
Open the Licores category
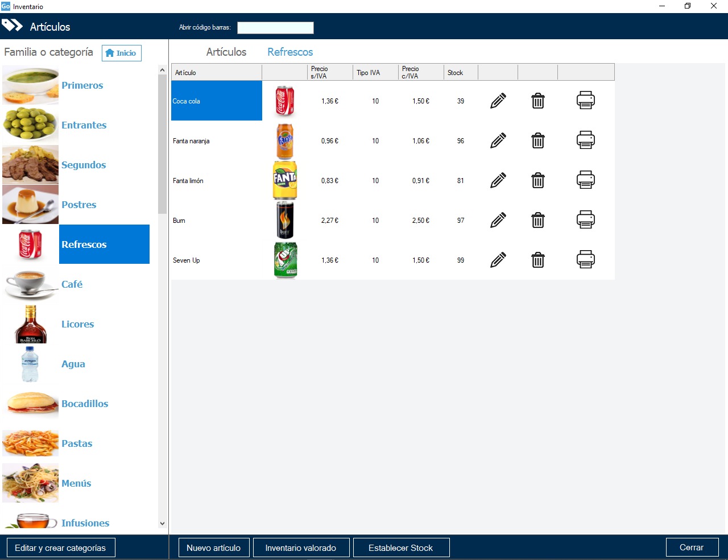[x=77, y=324]
